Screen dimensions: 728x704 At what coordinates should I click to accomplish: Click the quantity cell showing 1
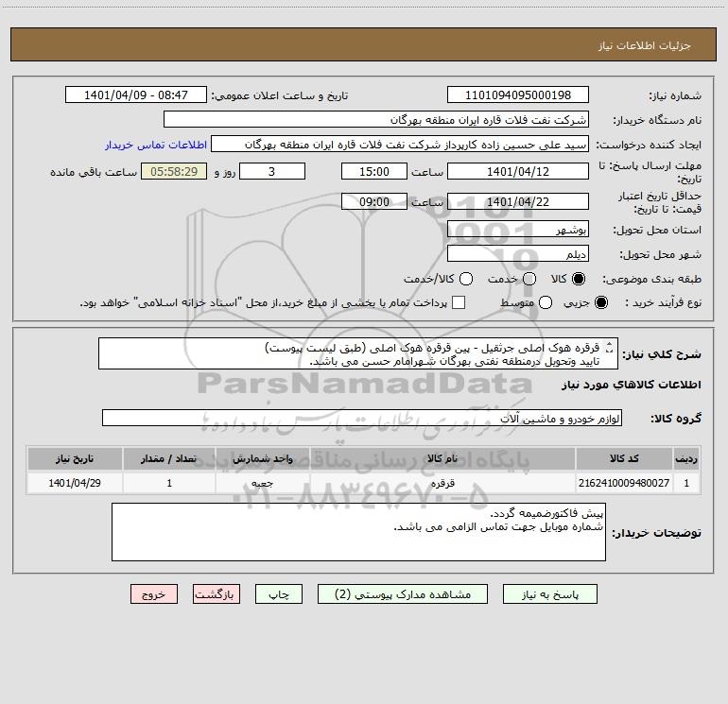[x=169, y=483]
